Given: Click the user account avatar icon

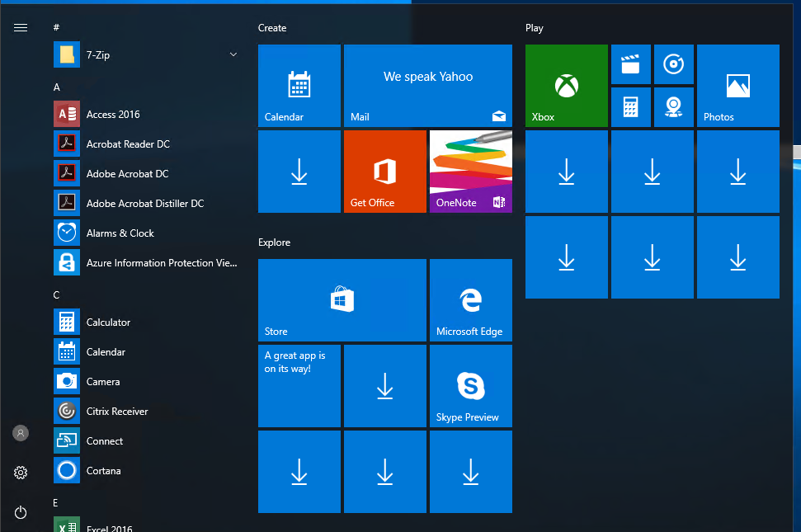Looking at the screenshot, I should 21,433.
